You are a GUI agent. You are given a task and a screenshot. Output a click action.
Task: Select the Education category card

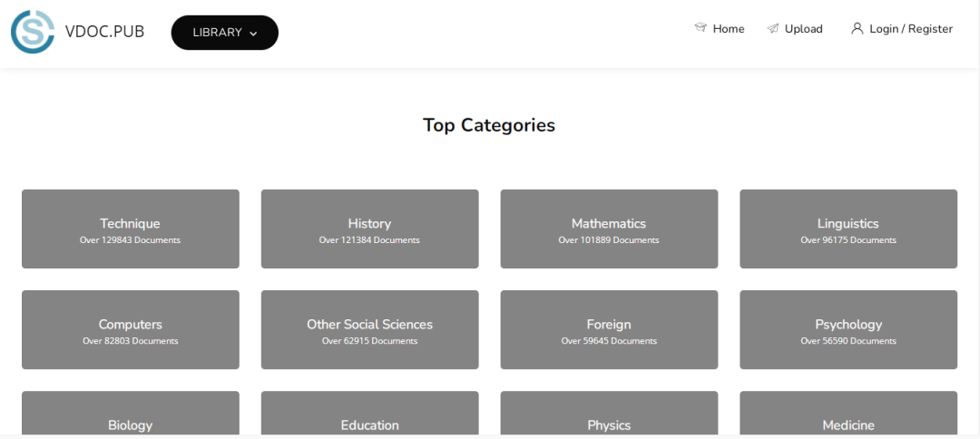369,417
